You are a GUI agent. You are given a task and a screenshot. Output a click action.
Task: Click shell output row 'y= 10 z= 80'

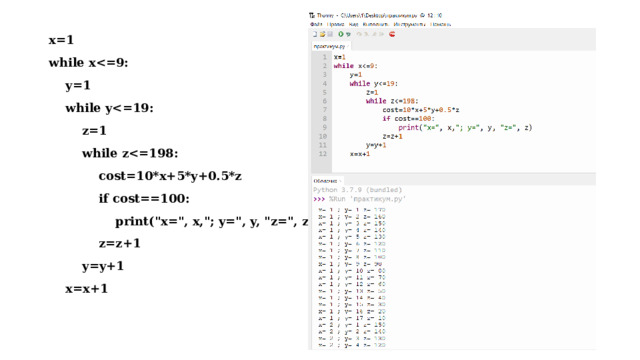pyautogui.click(x=352, y=271)
